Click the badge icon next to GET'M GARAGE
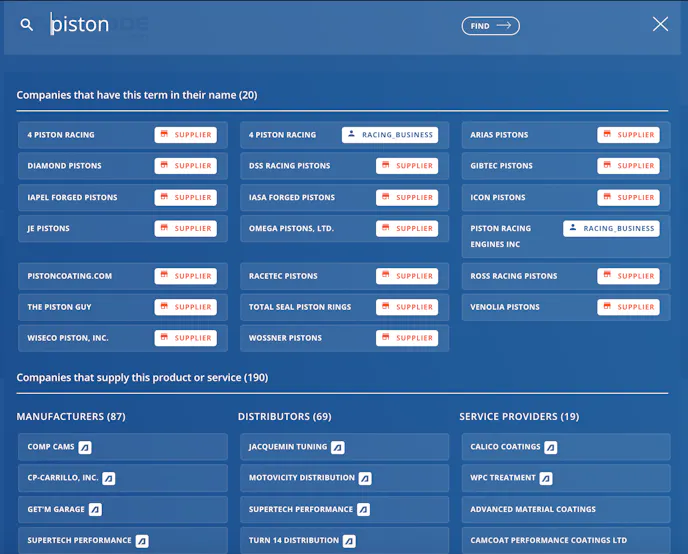Viewport: 688px width, 554px height. [x=95, y=509]
